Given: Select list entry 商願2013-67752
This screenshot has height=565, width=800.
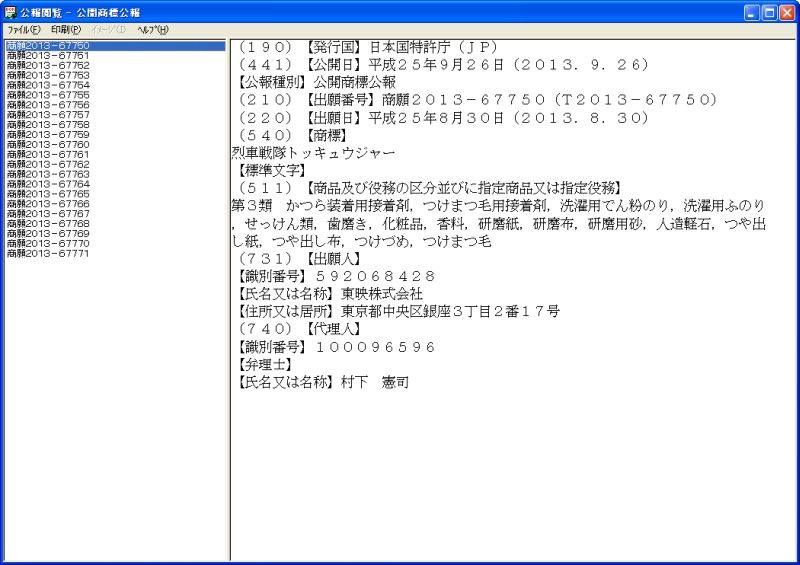Looking at the screenshot, I should coord(48,65).
